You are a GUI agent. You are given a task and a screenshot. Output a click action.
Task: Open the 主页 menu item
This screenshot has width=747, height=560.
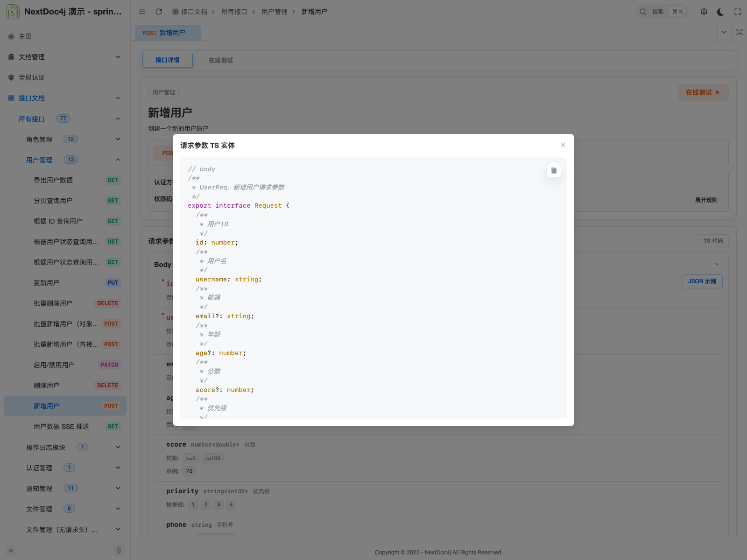coord(65,36)
